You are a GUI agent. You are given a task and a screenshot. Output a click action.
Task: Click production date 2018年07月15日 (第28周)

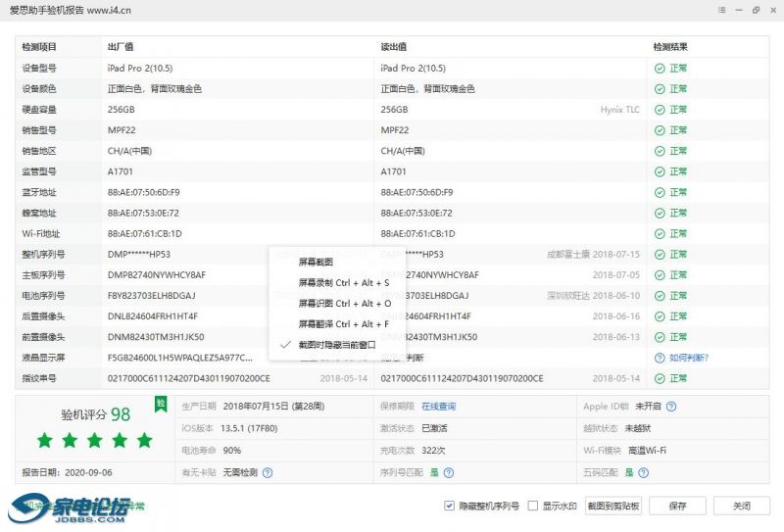[x=273, y=407]
